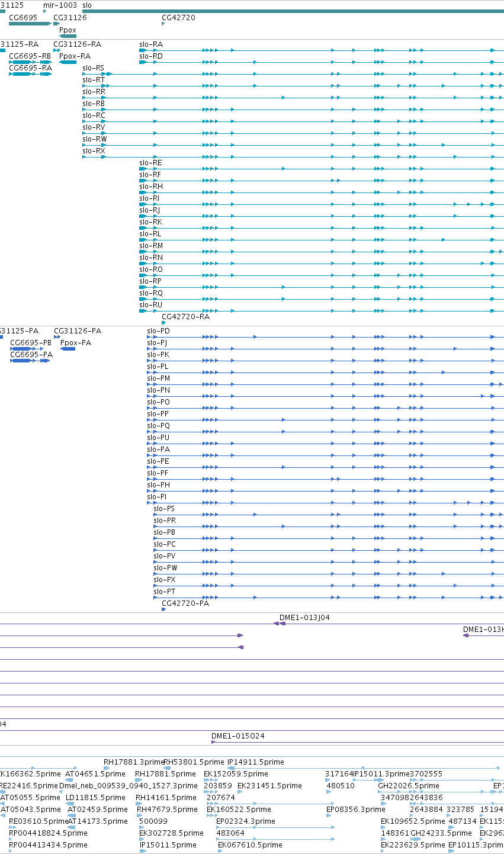Click the slo-PS protein label
Viewport: 504px width, 854px height.
pyautogui.click(x=164, y=509)
